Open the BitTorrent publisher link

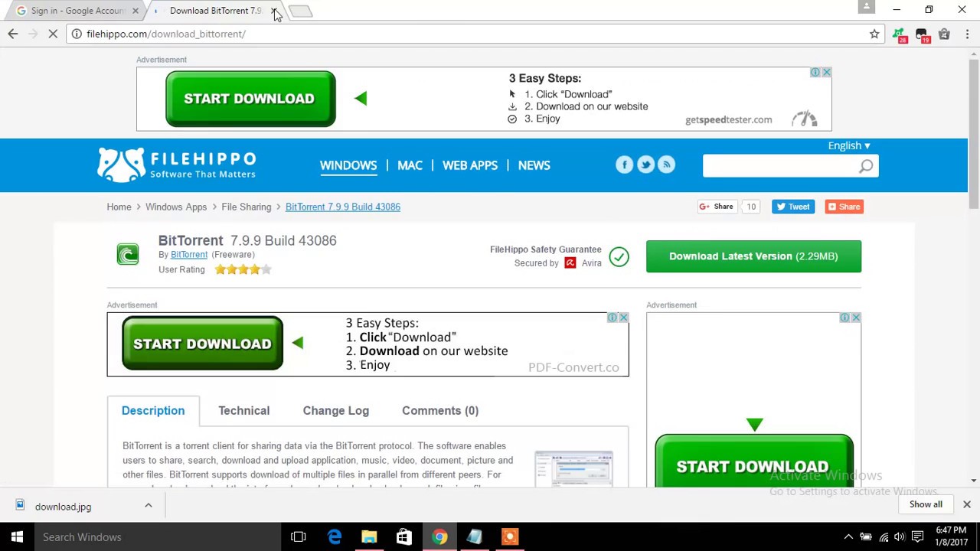(189, 255)
